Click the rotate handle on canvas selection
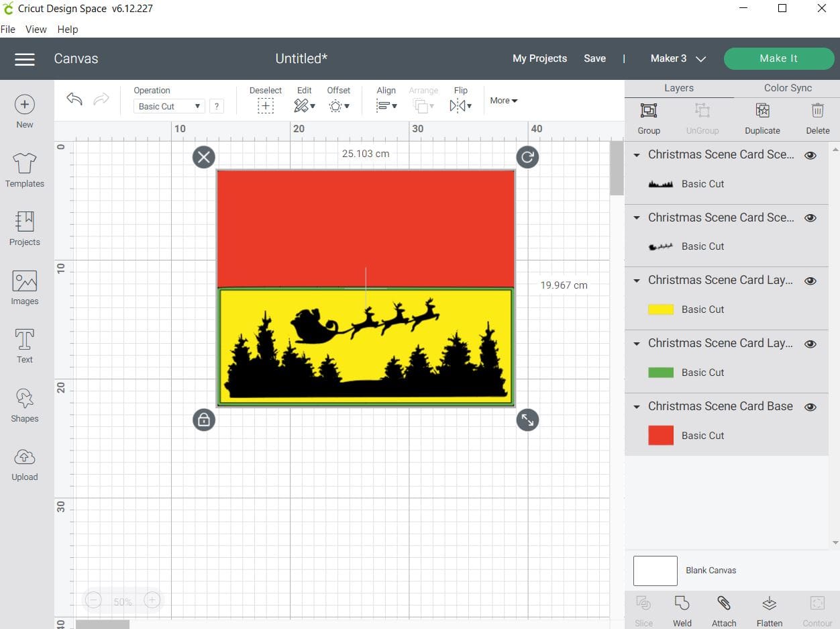 pyautogui.click(x=527, y=157)
